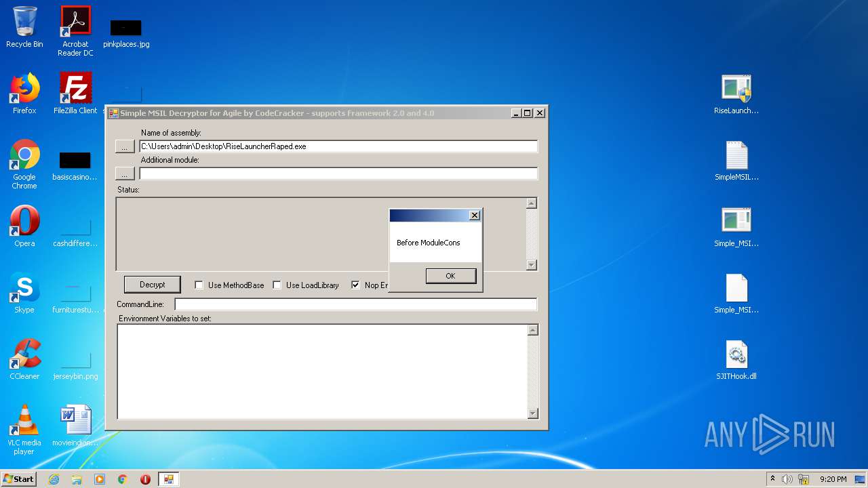Minimize the MSIL Decryptor window
868x488 pixels.
[516, 113]
